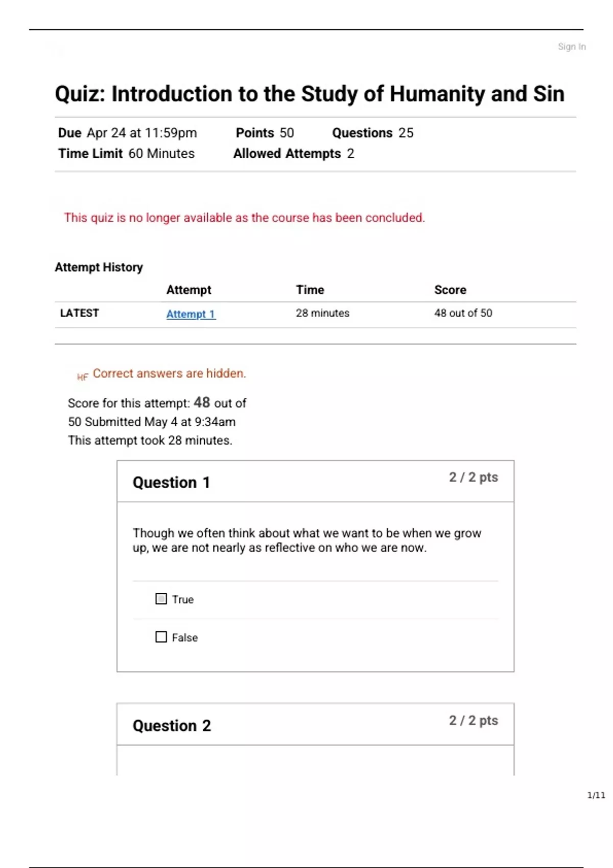This screenshot has width=613, height=868.
Task: Click the Question 2 header
Action: pyautogui.click(x=172, y=726)
